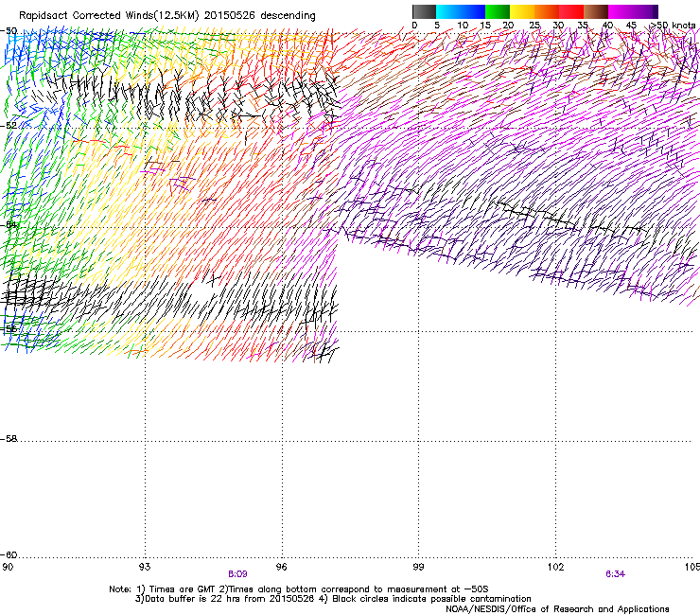
Task: Click the -60 latitude axis label
Action: (9, 554)
